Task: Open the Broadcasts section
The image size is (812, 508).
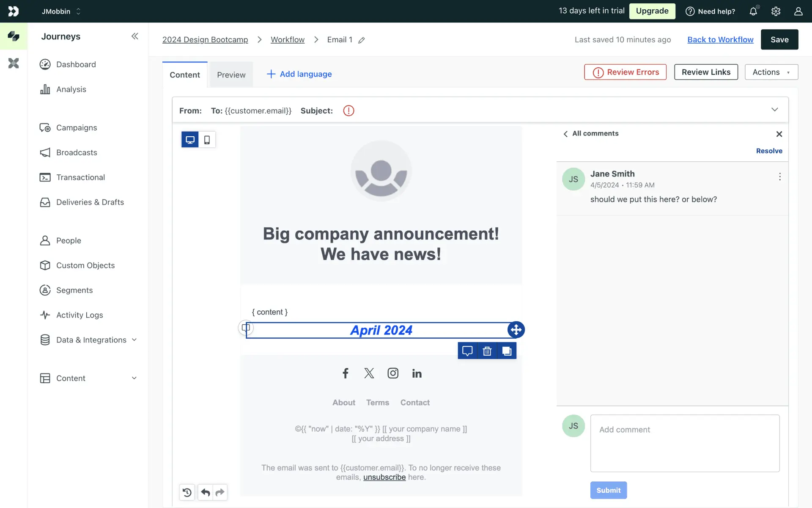Action: [76, 152]
